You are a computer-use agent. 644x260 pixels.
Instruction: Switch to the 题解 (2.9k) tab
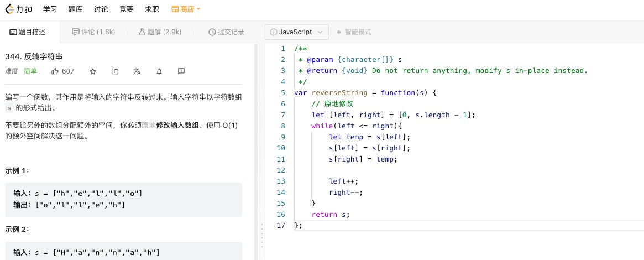click(x=160, y=32)
